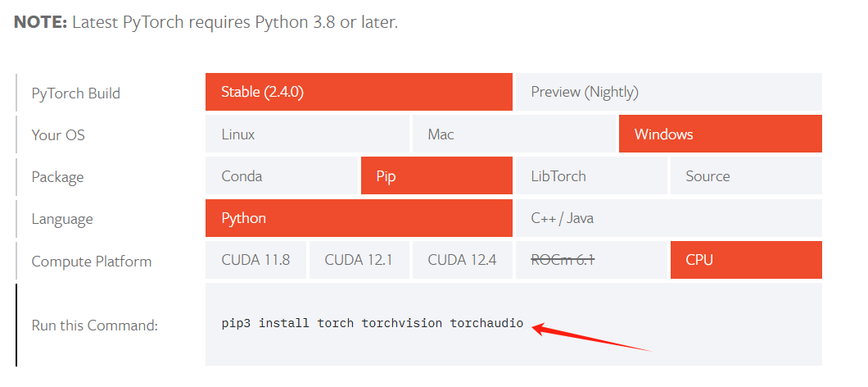Pick Mac as the operating system
Screen dimensions: 868x387
click(x=513, y=134)
